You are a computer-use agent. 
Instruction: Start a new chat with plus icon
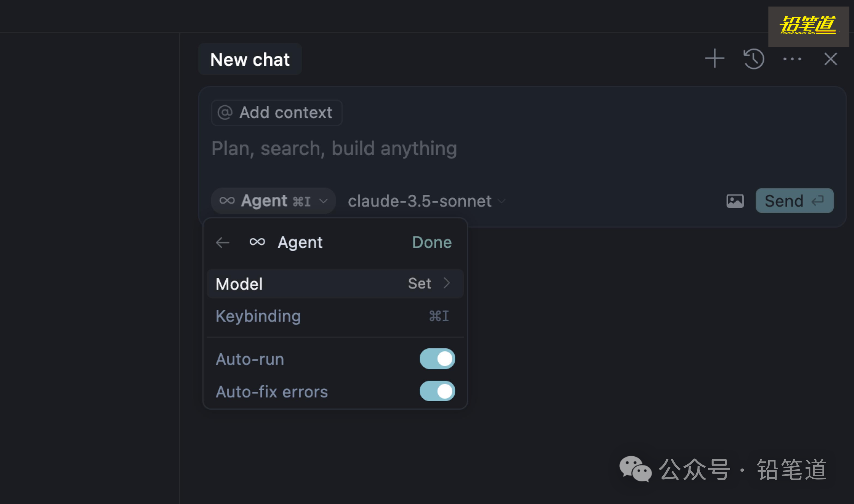(715, 59)
